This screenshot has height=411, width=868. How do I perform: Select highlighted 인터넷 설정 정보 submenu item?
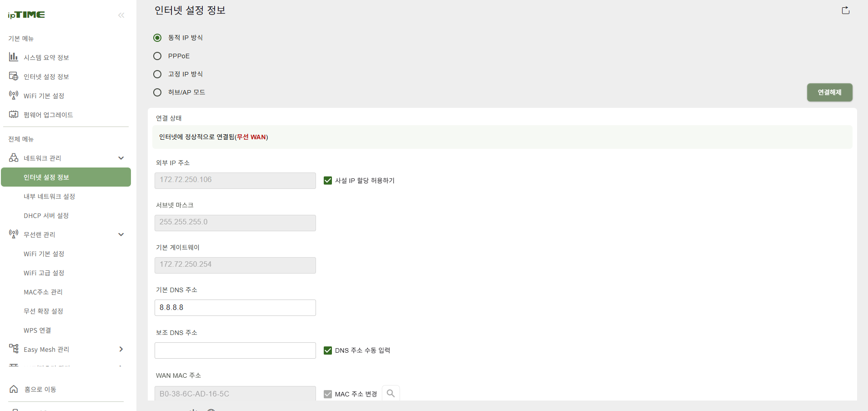(66, 177)
